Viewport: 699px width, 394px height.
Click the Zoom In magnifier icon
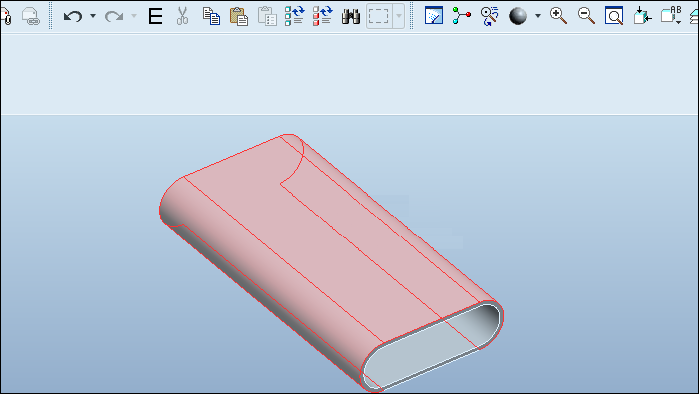pos(558,16)
